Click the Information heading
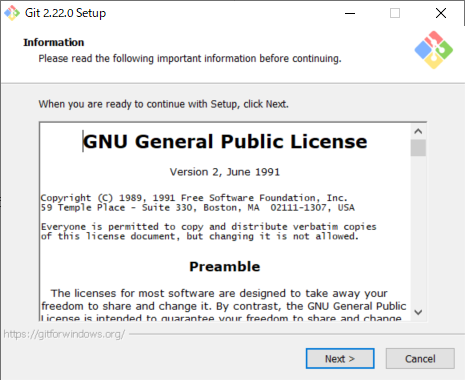This screenshot has height=380, width=465. (54, 42)
